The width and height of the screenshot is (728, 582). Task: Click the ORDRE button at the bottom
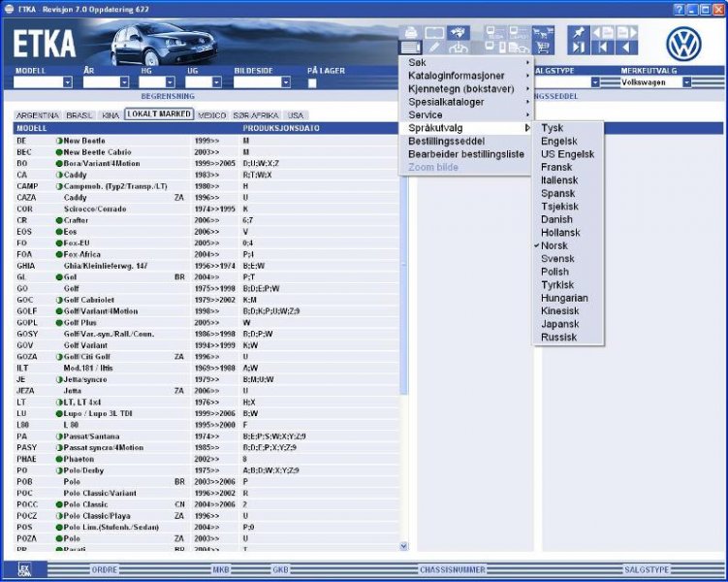click(105, 569)
